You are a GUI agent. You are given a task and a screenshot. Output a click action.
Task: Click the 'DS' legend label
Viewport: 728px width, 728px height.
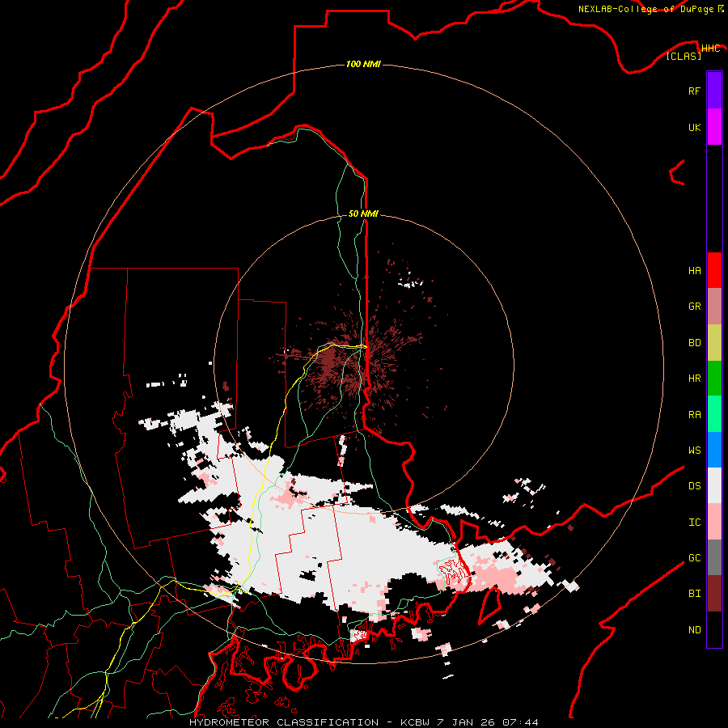pyautogui.click(x=694, y=486)
